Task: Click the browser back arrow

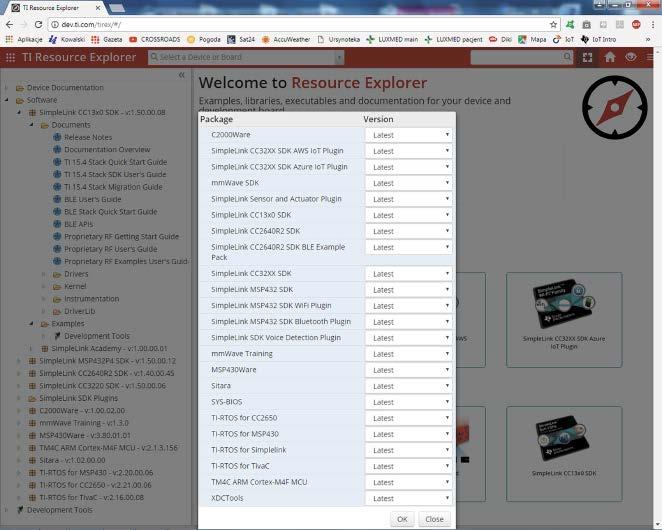Action: tap(9, 24)
